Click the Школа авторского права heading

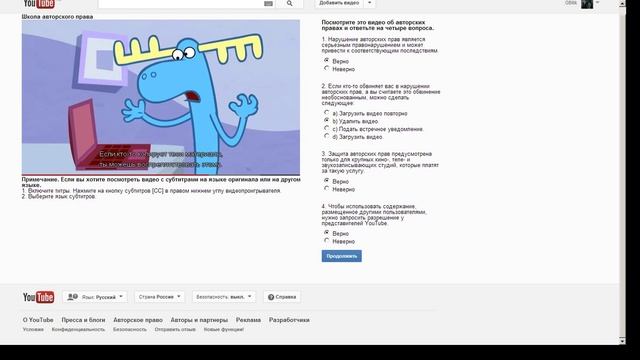[58, 17]
